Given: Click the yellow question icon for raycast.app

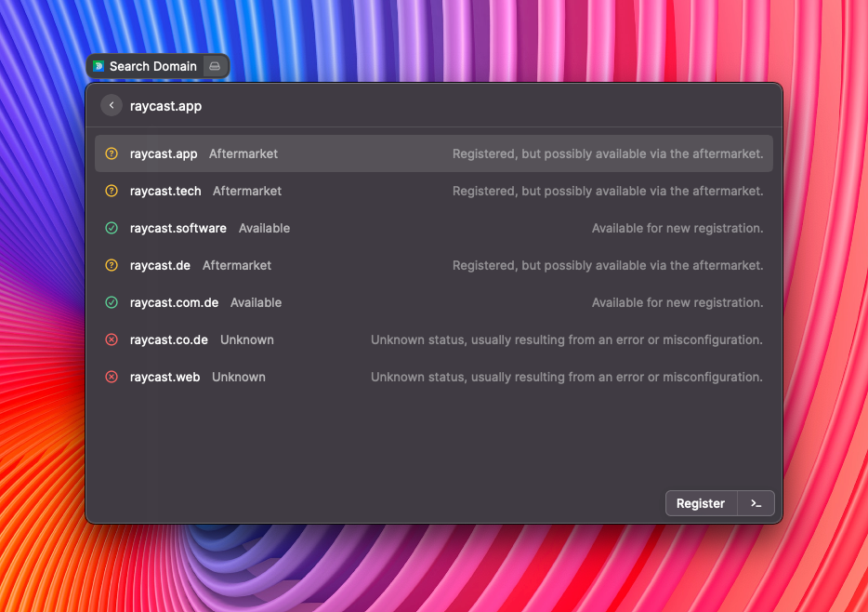Looking at the screenshot, I should point(112,153).
